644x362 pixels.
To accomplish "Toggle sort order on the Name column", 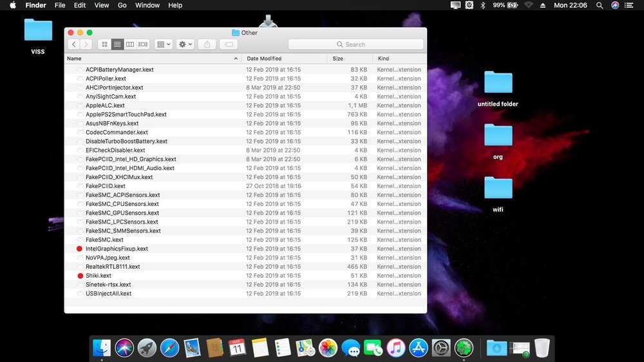I will pos(151,59).
